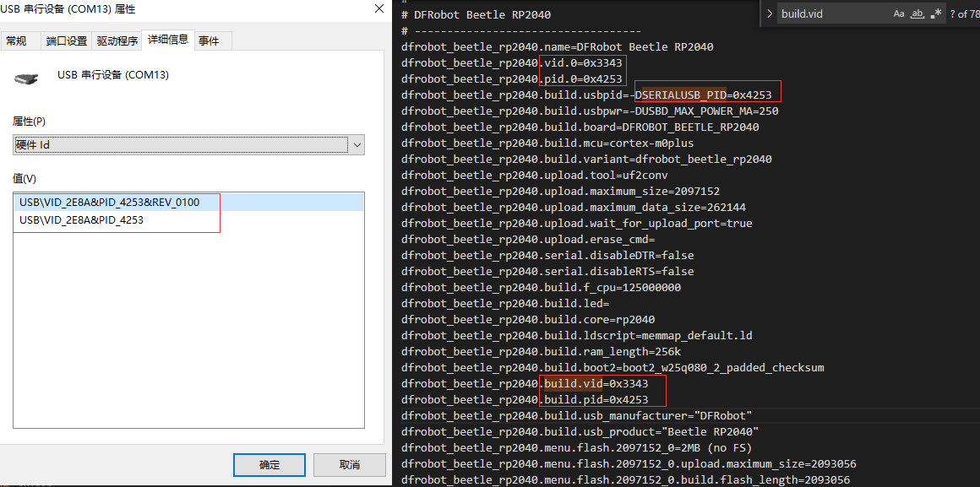This screenshot has height=487, width=980.
Task: Click the 取消 button
Action: point(350,464)
